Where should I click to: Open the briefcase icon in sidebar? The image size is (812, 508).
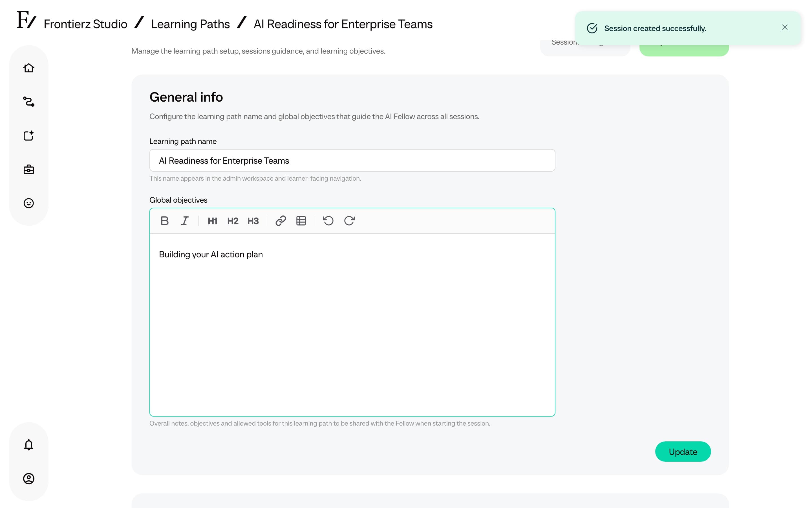[28, 169]
